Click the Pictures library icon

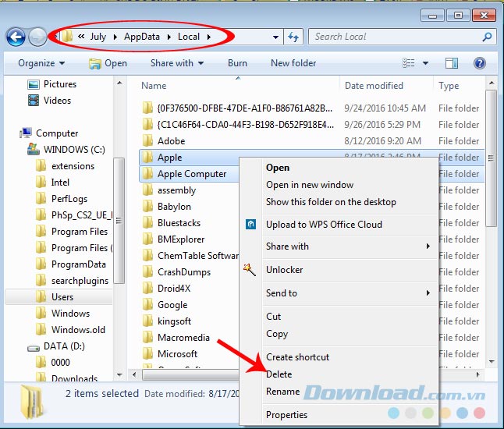34,84
